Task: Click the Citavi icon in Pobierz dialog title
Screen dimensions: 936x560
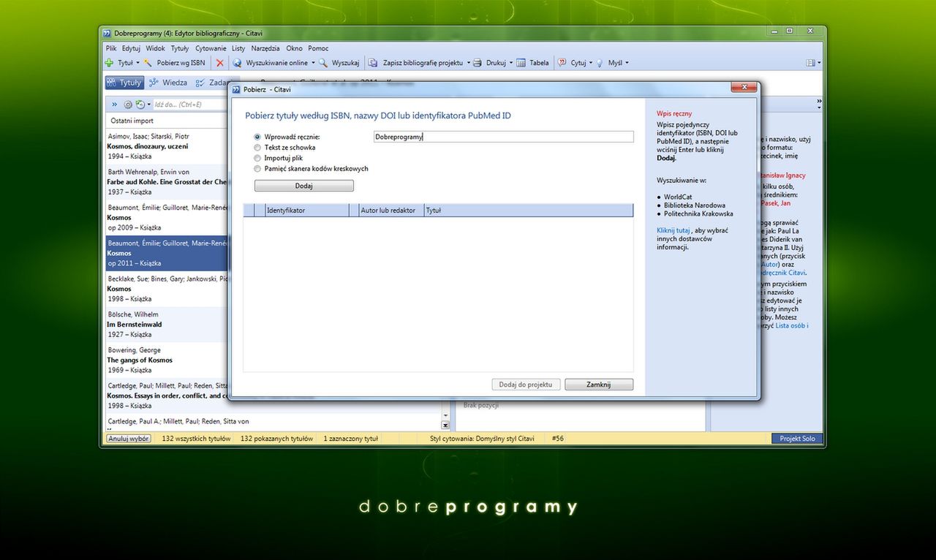Action: 236,88
